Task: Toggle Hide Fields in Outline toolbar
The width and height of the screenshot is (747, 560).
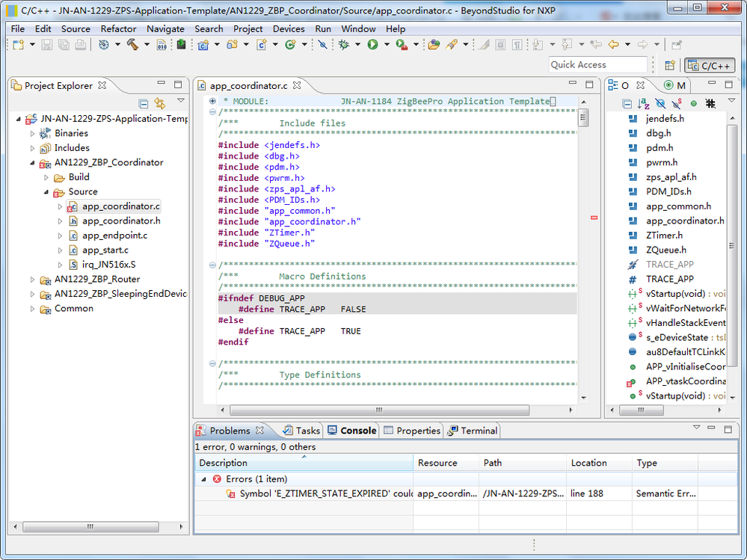Action: 660,103
